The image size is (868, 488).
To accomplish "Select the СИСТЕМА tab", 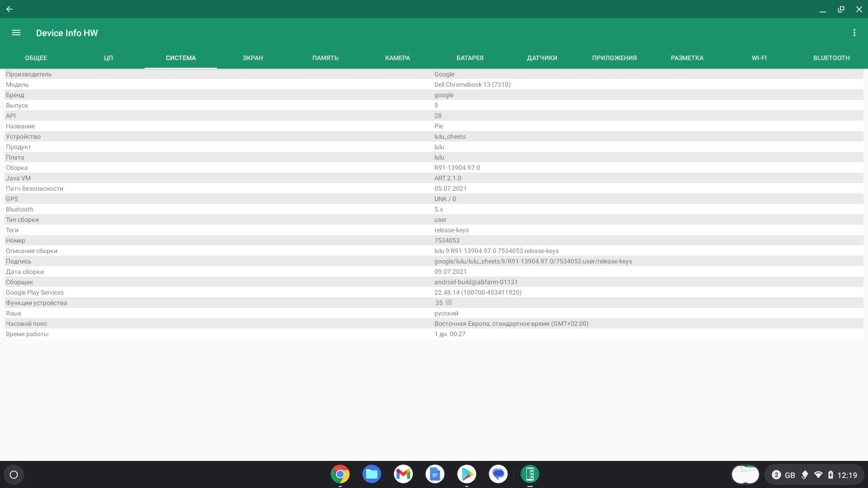I will (x=180, y=58).
